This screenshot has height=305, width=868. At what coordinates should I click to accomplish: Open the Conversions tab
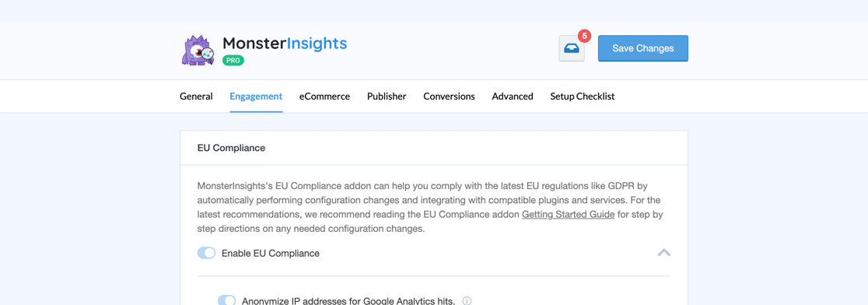[449, 96]
